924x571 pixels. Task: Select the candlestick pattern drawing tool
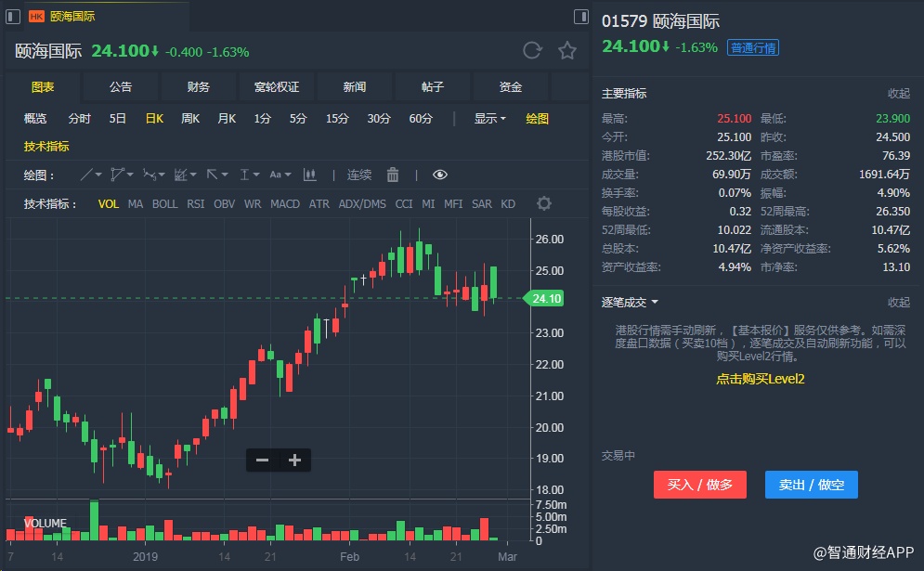(310, 175)
